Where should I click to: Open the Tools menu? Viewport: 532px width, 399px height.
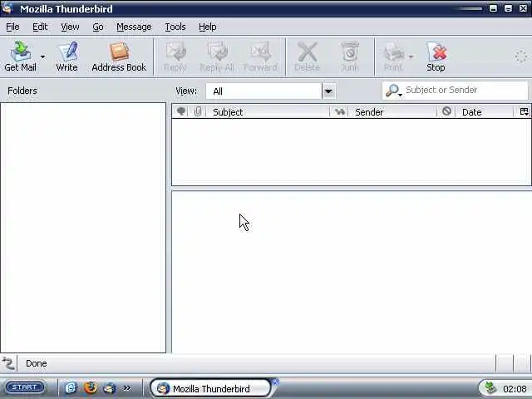pos(175,27)
